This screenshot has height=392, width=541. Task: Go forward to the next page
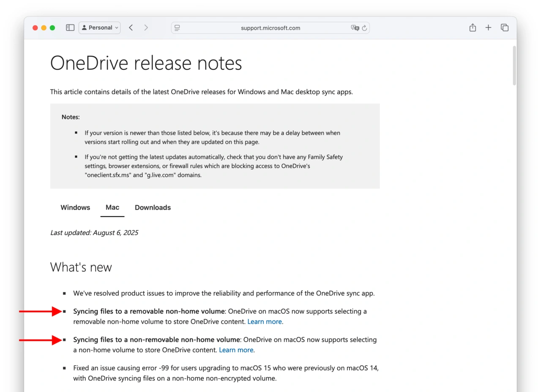click(x=146, y=27)
